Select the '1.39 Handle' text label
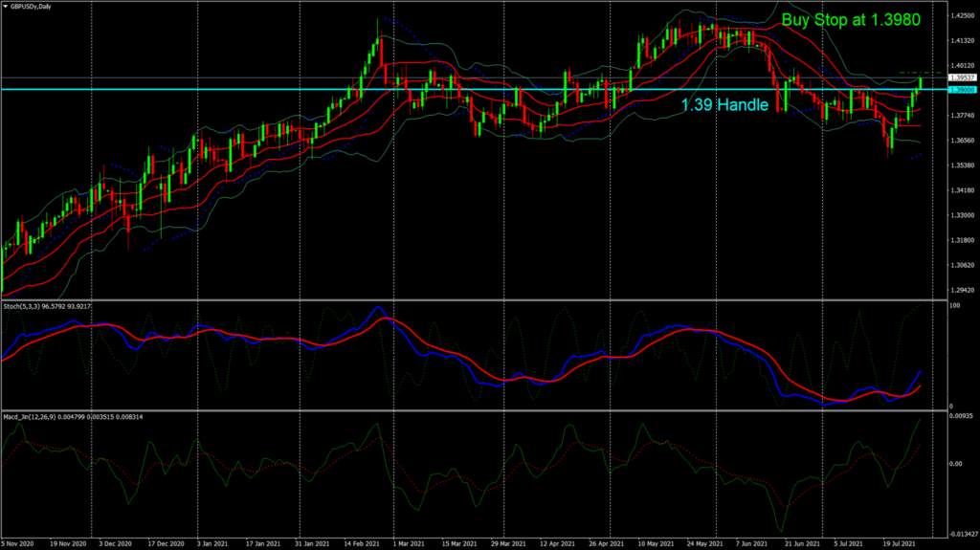 coord(724,104)
